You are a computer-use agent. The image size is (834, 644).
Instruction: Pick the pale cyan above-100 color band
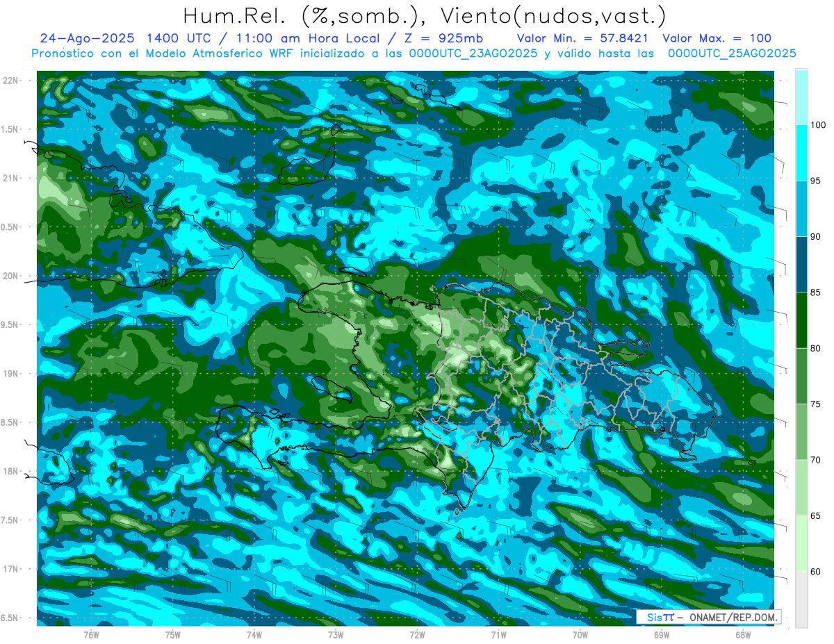coord(801,97)
